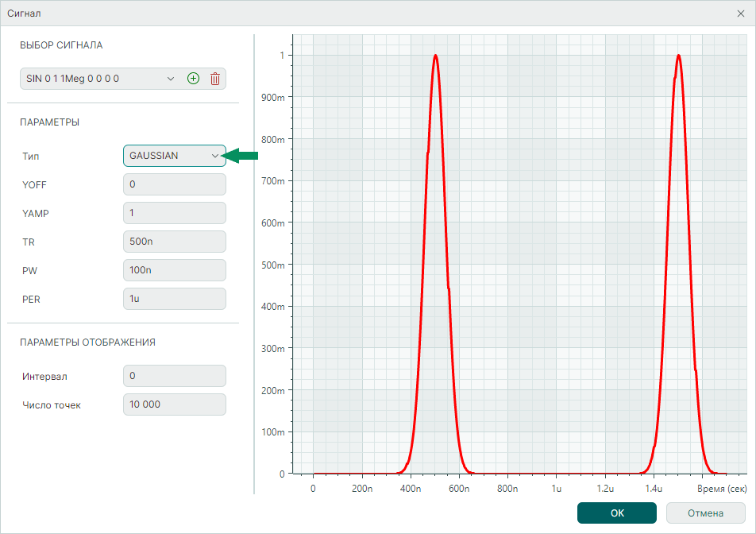
Task: Click the peak of the second Gaussian pulse
Action: click(678, 56)
